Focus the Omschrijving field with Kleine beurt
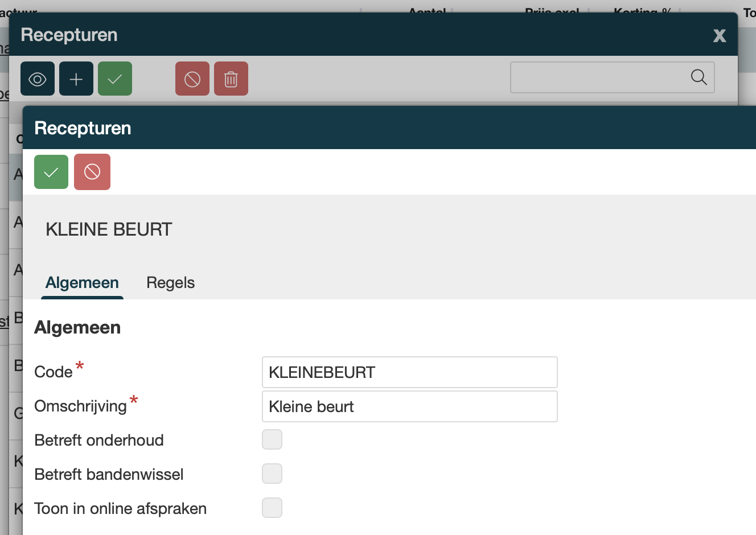This screenshot has height=535, width=756. 409,406
